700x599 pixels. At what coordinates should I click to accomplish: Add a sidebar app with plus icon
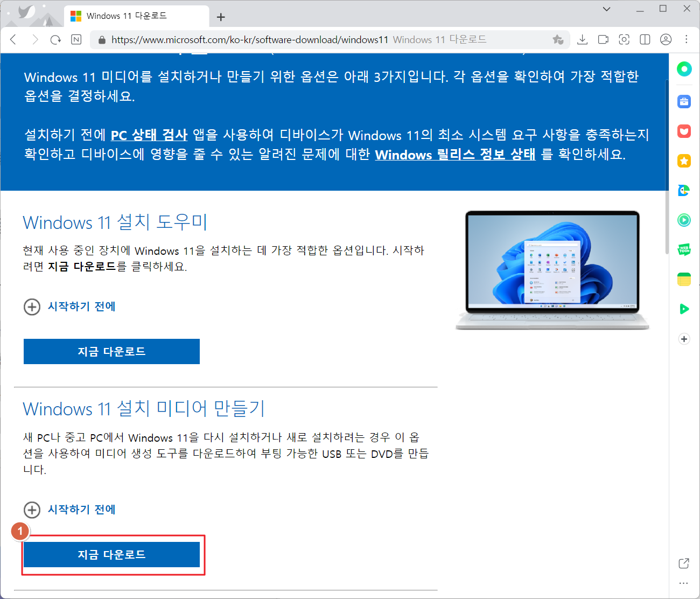[684, 339]
